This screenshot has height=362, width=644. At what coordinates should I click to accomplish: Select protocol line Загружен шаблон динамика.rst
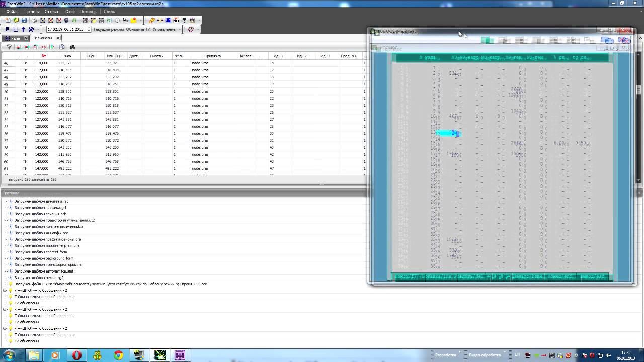coord(41,201)
